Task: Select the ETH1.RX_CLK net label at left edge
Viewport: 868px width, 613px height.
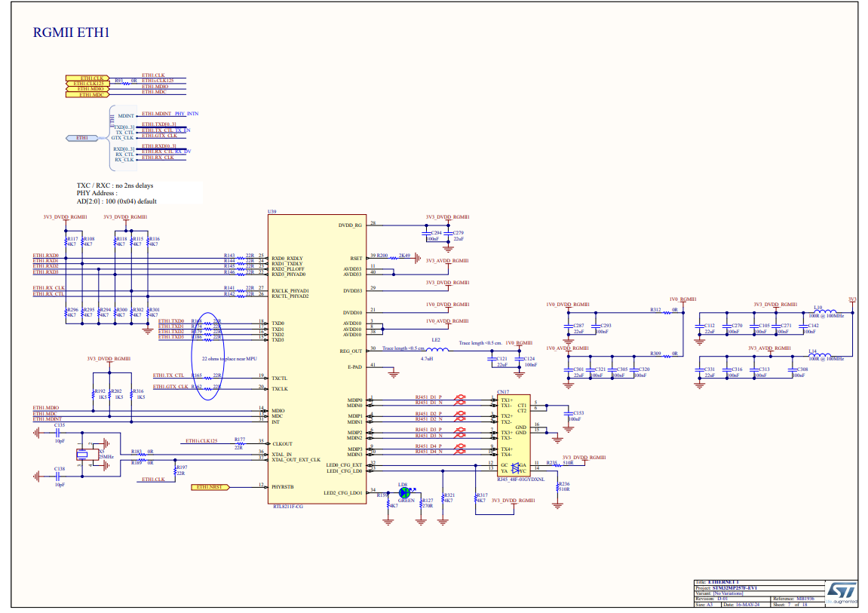Action: pos(49,288)
